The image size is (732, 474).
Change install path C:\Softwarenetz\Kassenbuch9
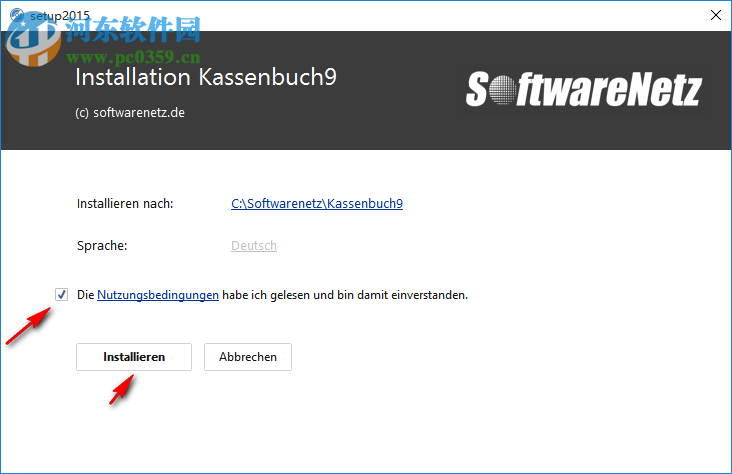click(317, 204)
